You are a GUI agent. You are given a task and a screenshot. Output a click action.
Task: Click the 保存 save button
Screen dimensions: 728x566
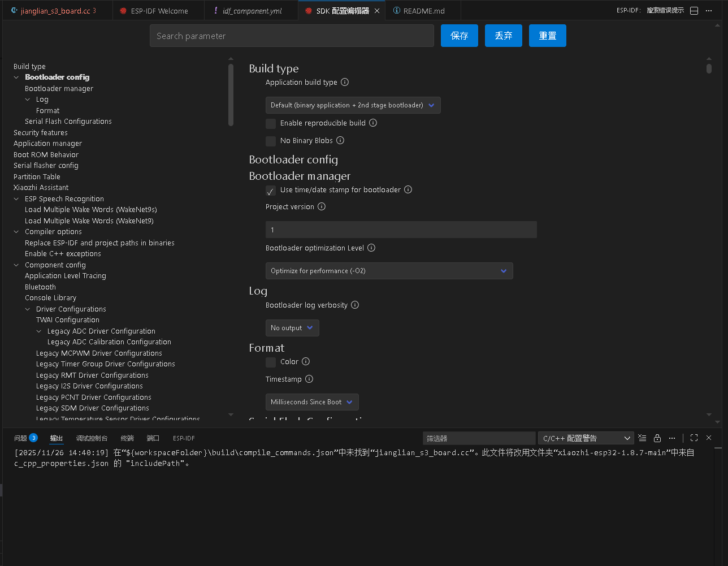pos(459,35)
